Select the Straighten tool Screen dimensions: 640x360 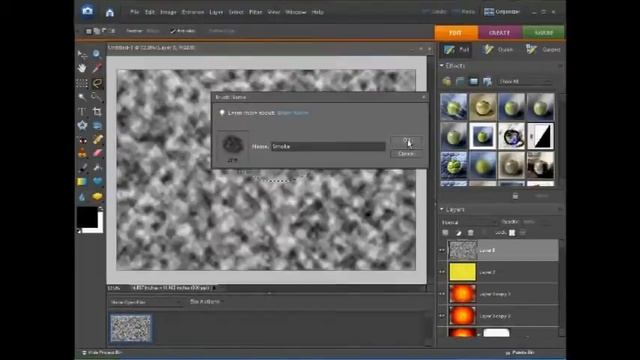click(x=97, y=125)
